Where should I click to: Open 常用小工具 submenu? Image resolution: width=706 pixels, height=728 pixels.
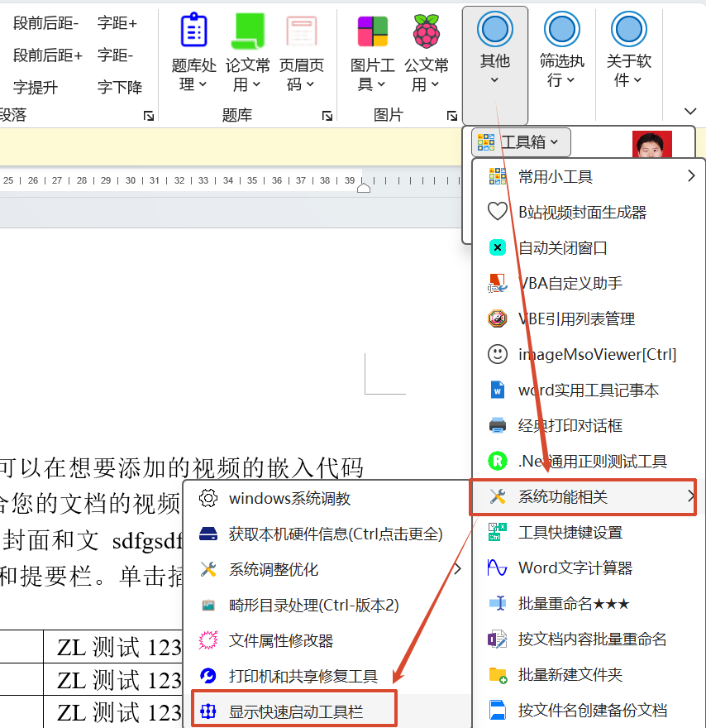(x=588, y=176)
